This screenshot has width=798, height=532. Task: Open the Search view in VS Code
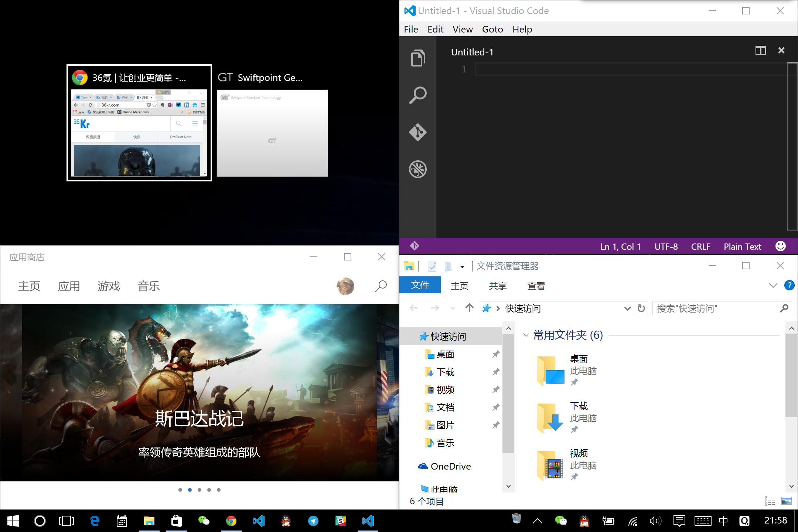click(x=417, y=95)
